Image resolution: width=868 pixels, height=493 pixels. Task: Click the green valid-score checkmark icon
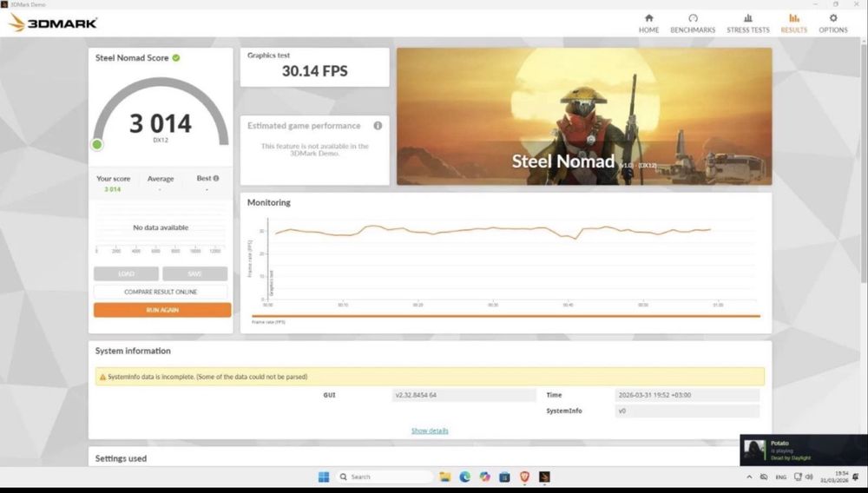[176, 57]
